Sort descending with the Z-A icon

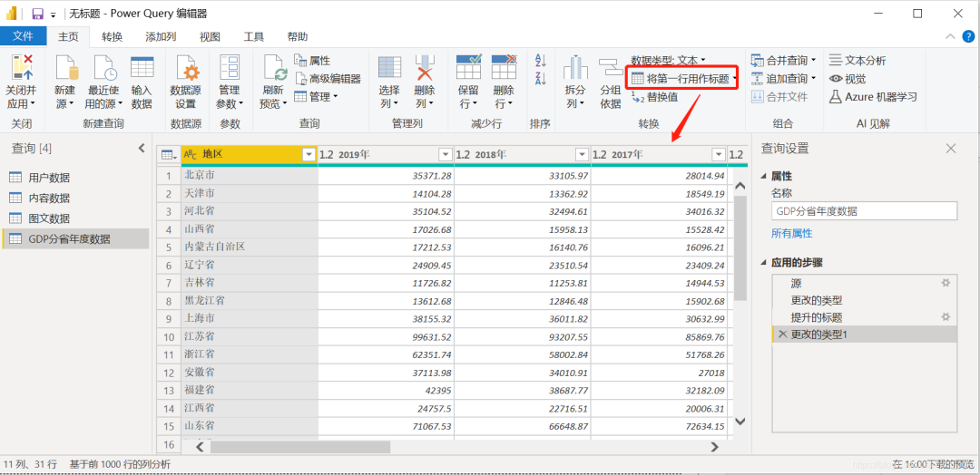click(x=541, y=79)
